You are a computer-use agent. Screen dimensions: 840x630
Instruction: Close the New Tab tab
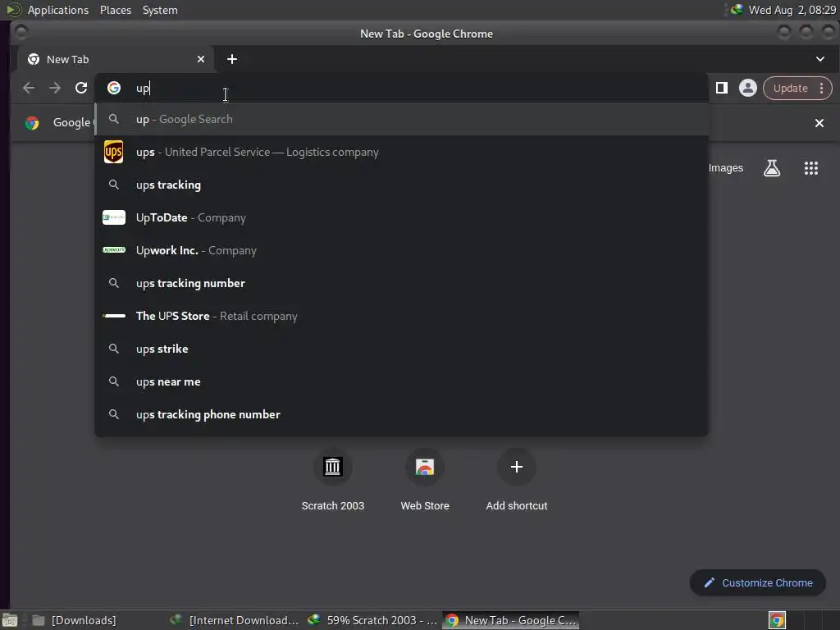point(201,59)
